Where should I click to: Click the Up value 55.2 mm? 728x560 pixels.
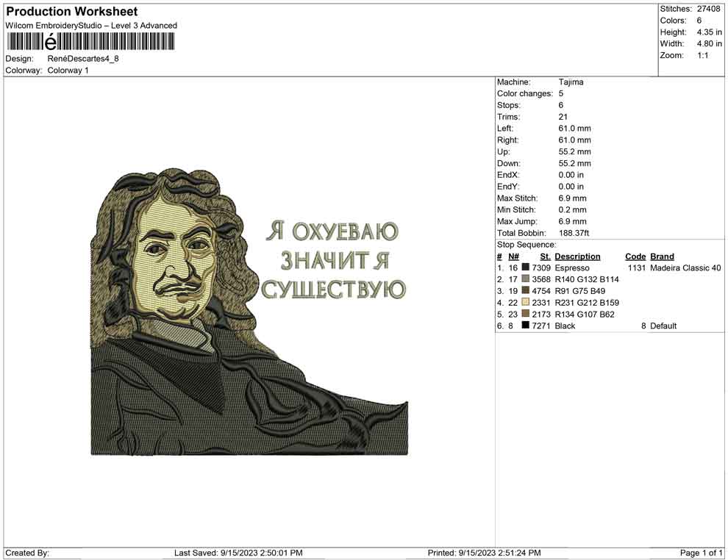tap(575, 151)
